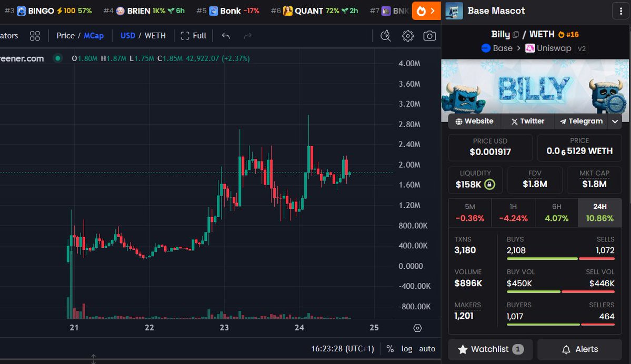Open Billy Website link
The image size is (631, 364).
coord(474,121)
